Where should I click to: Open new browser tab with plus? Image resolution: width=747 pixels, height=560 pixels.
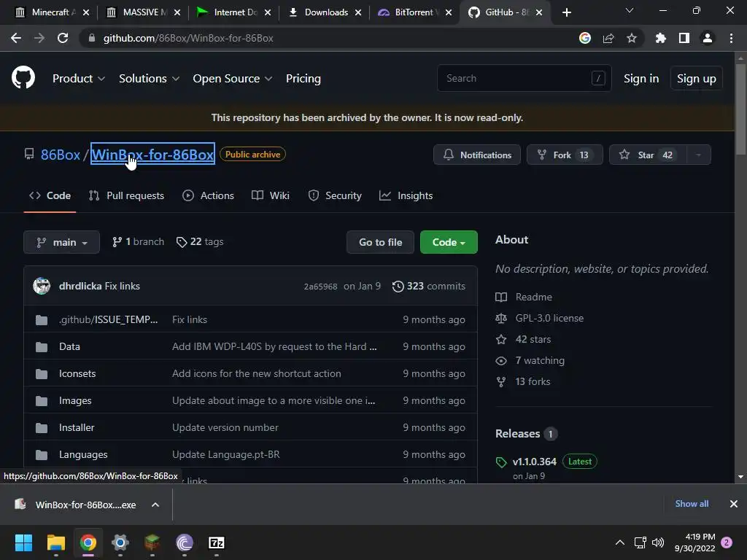tap(566, 12)
